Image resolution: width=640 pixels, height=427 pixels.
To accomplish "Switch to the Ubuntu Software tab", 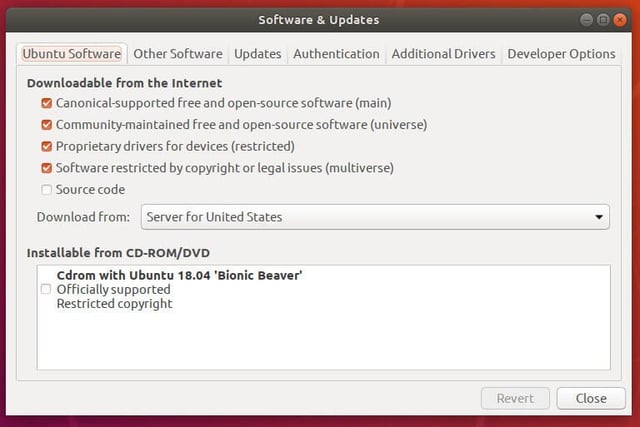I will [x=72, y=54].
